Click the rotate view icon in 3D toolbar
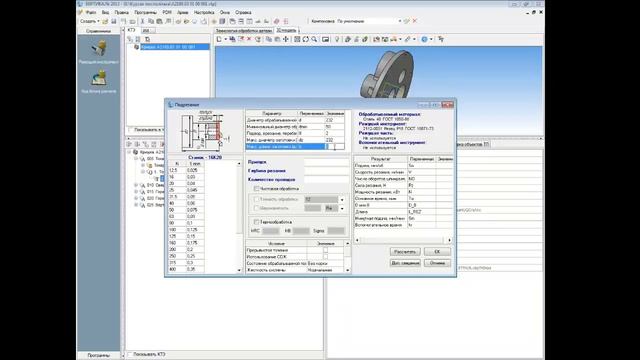The width and height of the screenshot is (640, 360). (x=305, y=39)
